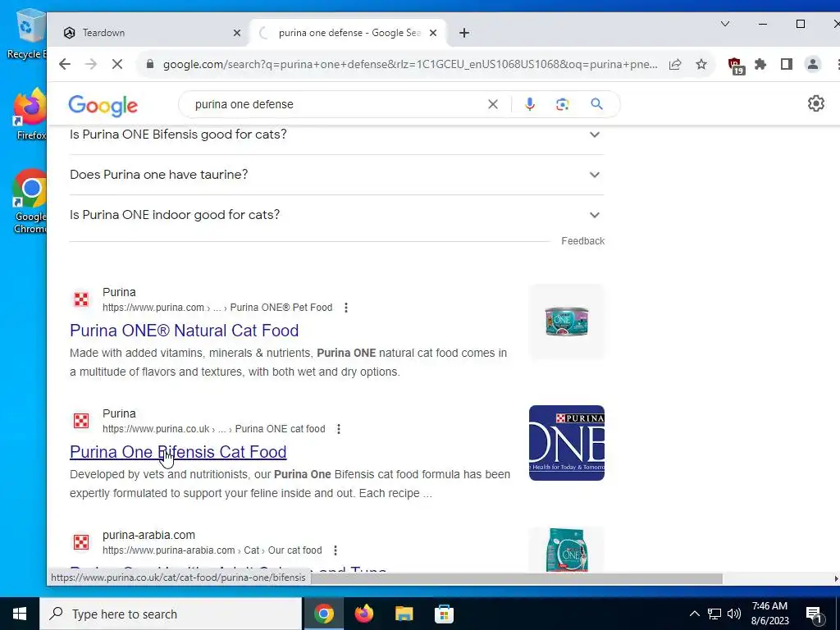840x630 pixels.
Task: Open Google quick settings gear
Action: [816, 103]
